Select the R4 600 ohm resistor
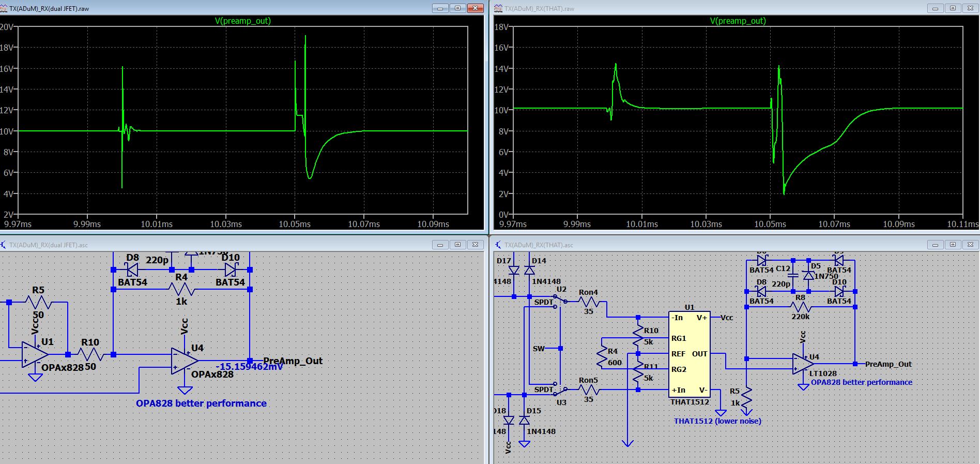This screenshot has width=980, height=464. (602, 357)
